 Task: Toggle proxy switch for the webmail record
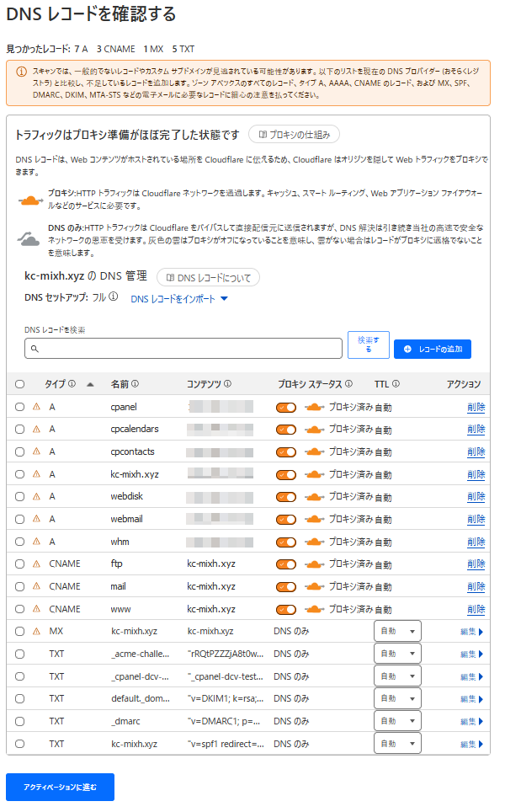tap(286, 520)
